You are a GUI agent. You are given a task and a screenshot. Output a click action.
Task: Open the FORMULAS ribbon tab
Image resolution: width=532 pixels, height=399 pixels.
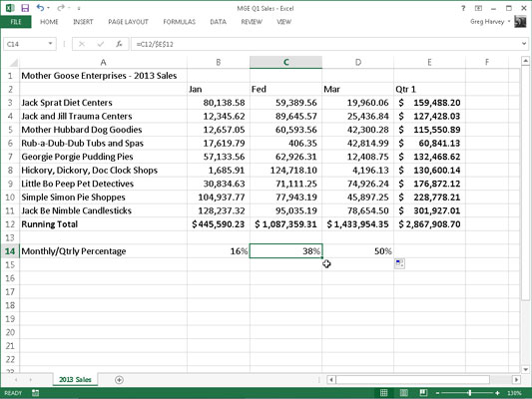pyautogui.click(x=179, y=22)
